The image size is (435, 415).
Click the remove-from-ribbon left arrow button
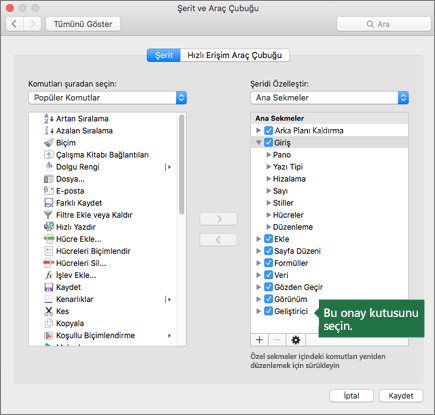click(218, 240)
